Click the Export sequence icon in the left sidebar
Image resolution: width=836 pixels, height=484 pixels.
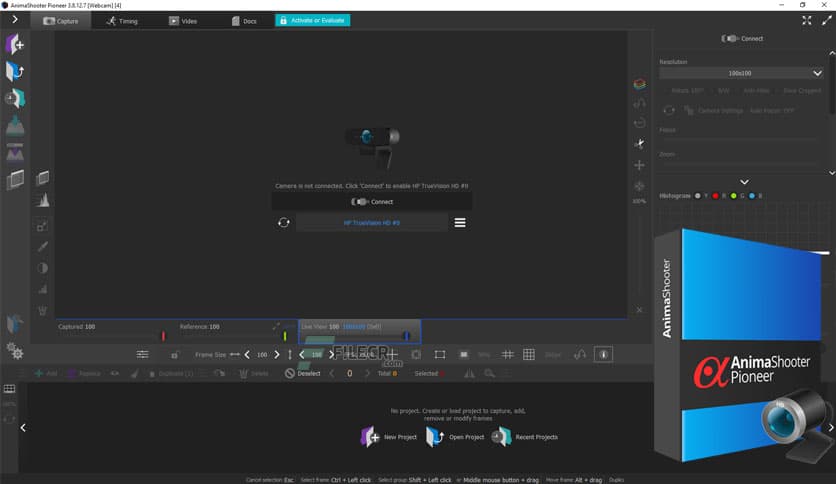coord(14,152)
